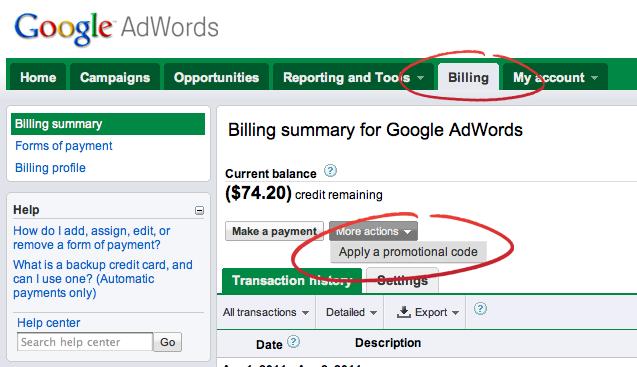Go to the Campaigns tab
637x367 pixels.
(115, 77)
